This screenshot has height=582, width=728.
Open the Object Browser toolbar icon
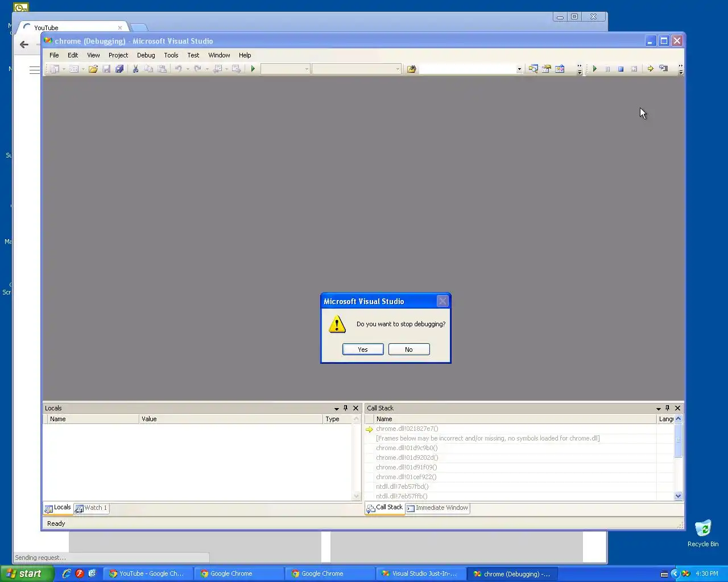(560, 69)
